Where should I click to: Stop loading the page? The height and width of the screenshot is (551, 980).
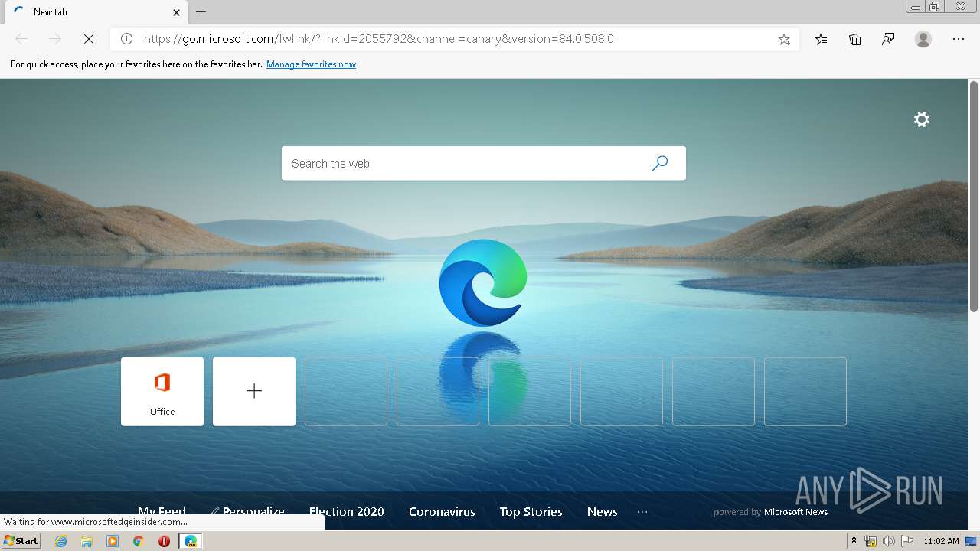tap(88, 39)
